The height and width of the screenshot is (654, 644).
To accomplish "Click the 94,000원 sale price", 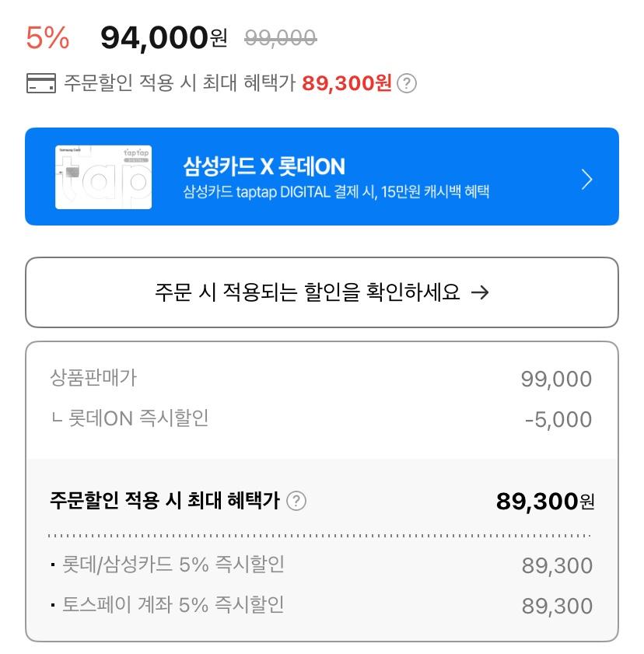I will pos(164,37).
